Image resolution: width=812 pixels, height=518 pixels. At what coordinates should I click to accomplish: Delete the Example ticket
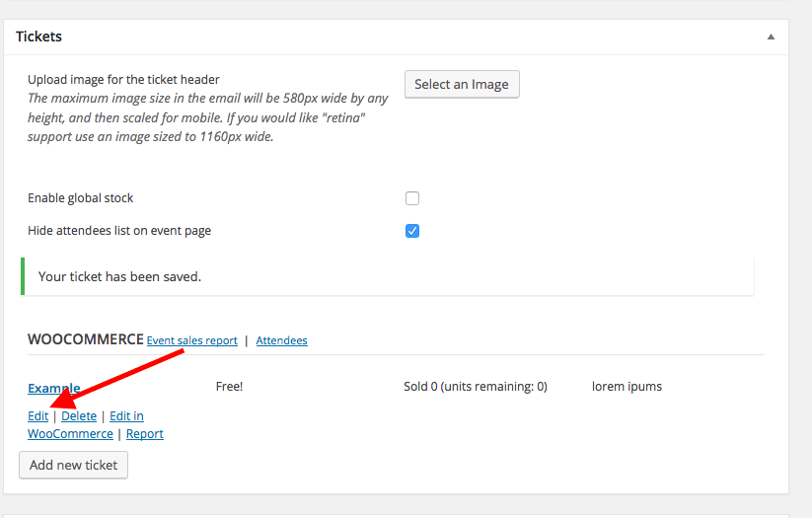point(79,416)
